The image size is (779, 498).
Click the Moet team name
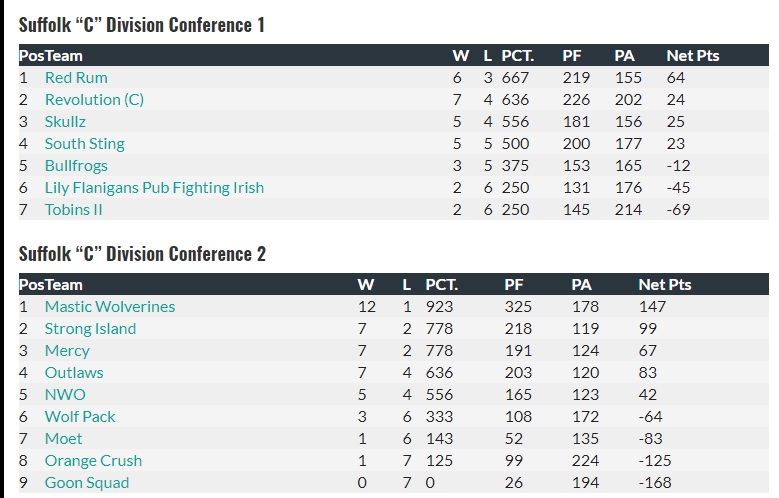(x=64, y=439)
